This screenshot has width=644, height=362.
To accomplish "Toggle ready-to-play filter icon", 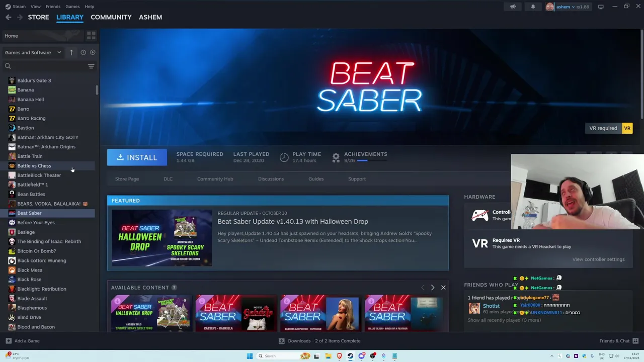I will pyautogui.click(x=93, y=52).
